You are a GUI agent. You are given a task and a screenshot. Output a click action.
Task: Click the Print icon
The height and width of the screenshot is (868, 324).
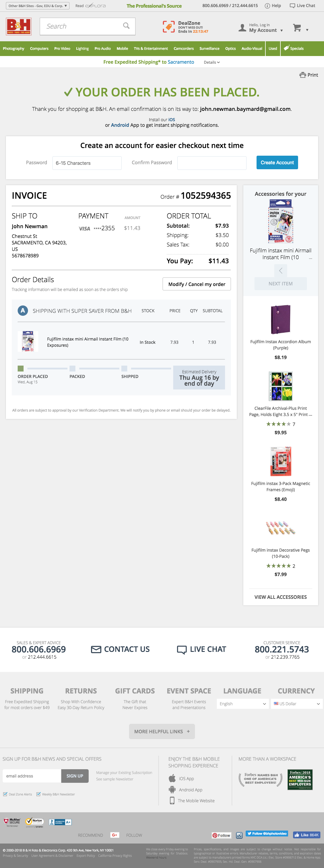click(x=302, y=75)
